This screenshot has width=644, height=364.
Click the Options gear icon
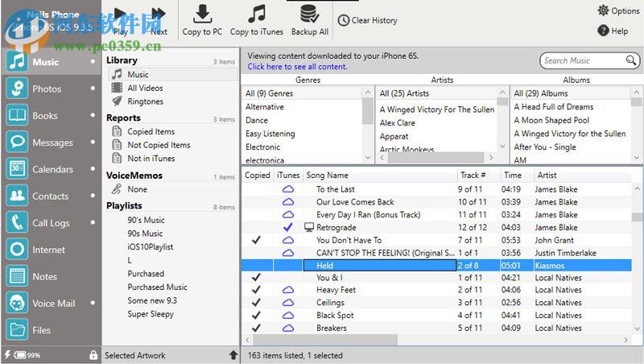tap(604, 10)
